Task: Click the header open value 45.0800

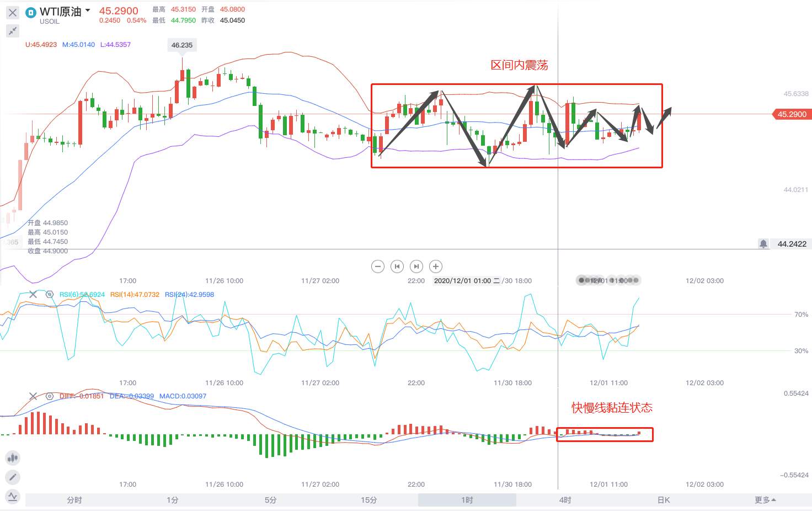Action: [232, 9]
